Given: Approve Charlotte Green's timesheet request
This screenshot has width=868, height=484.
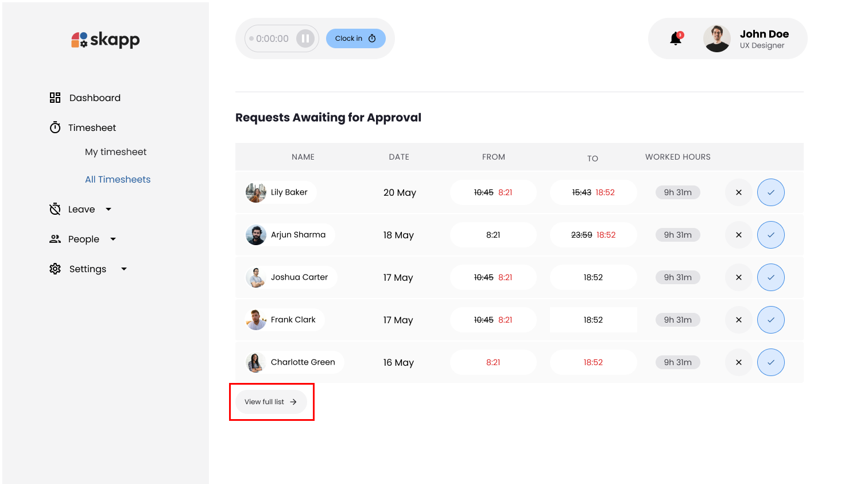Looking at the screenshot, I should [770, 362].
